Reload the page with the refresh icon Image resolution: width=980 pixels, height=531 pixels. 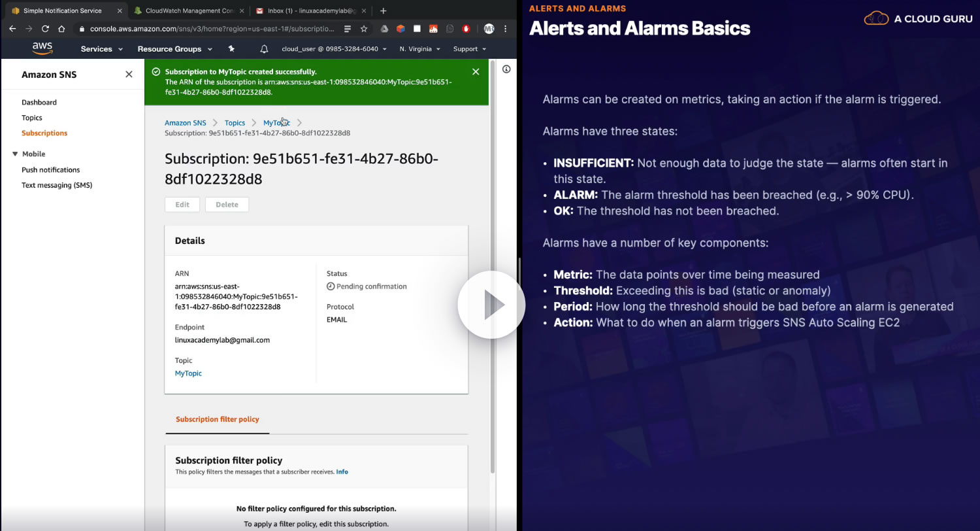45,29
